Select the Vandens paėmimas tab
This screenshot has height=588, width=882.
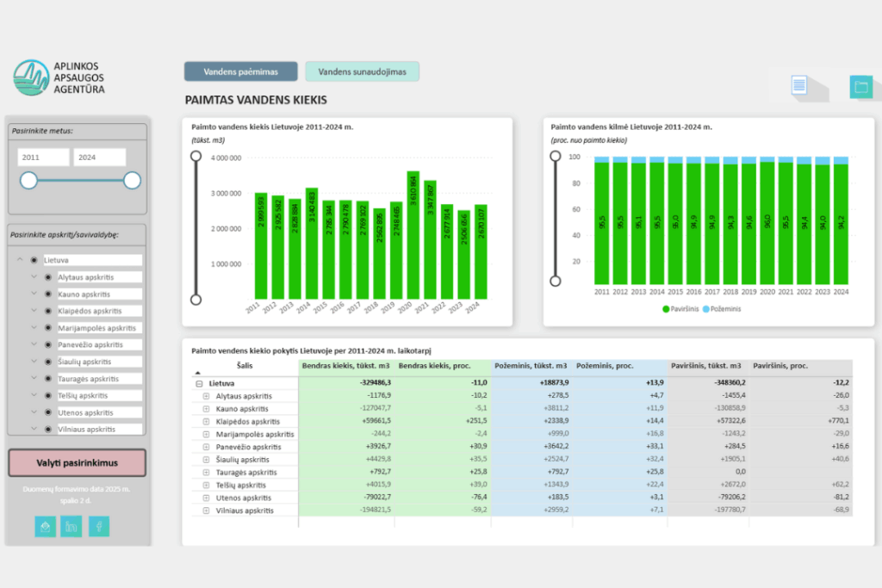point(241,71)
